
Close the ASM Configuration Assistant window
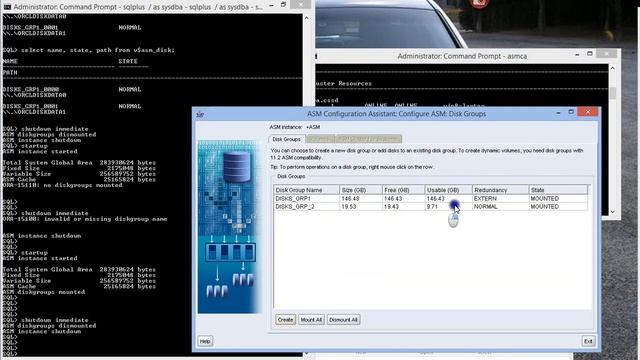pyautogui.click(x=588, y=112)
